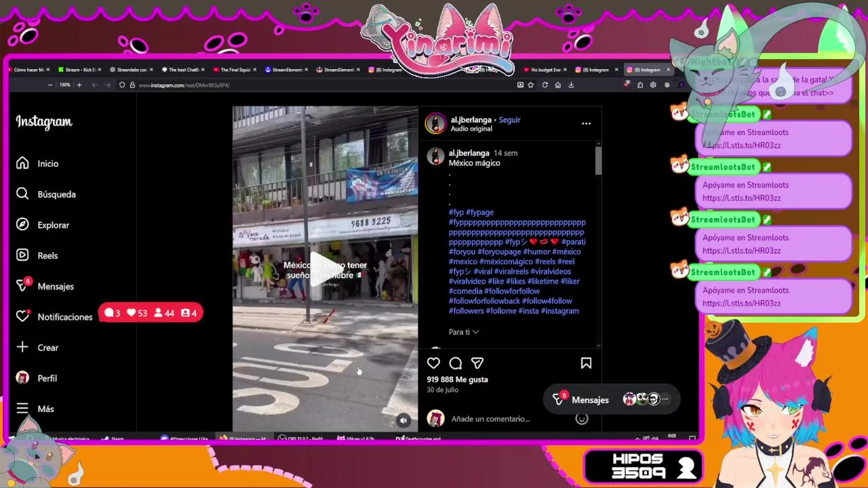Screen dimensions: 868x488
Task: Switch to The best Chatb browser tab
Action: [x=182, y=70]
